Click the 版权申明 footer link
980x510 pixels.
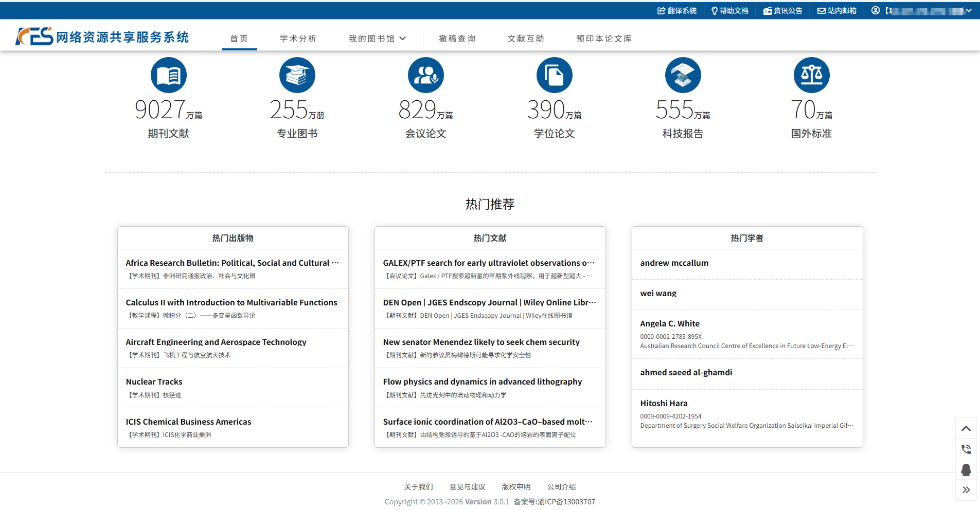point(516,486)
